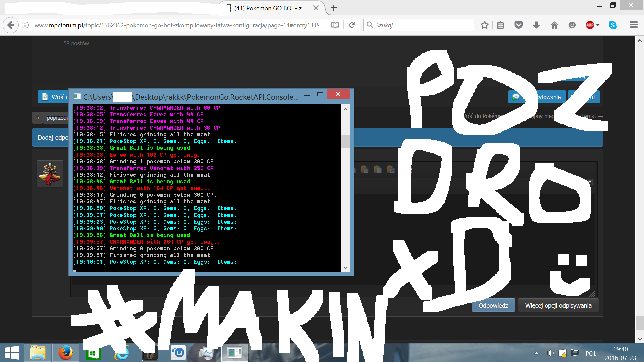Open Adblock Plus dropdown arrow
Image resolution: width=644 pixels, height=362 pixels.
point(598,25)
